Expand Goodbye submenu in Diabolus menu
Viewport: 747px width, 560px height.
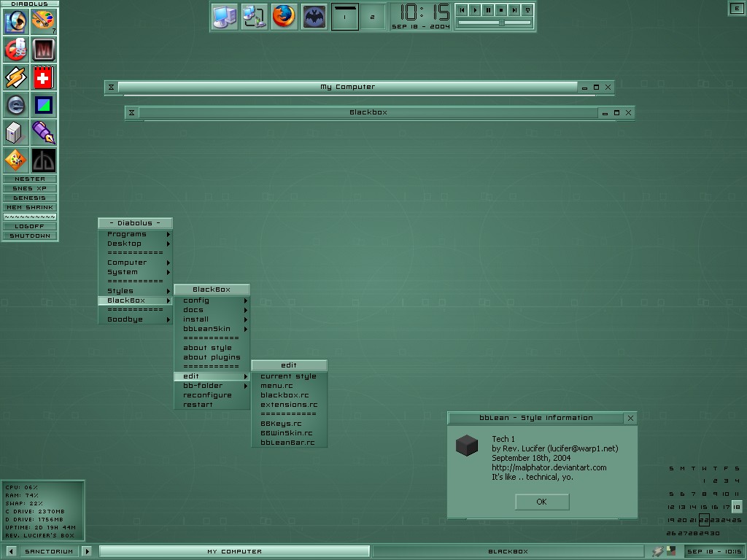135,319
